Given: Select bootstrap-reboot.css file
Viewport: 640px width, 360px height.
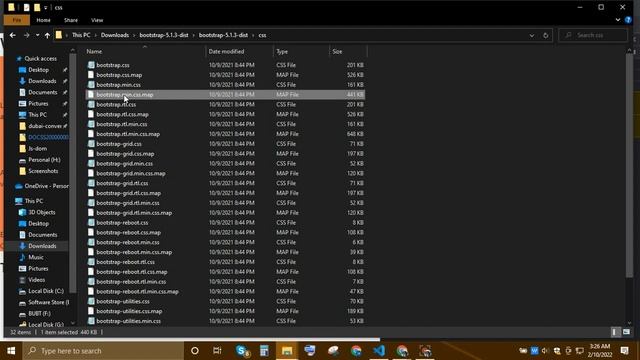Looking at the screenshot, I should point(122,222).
